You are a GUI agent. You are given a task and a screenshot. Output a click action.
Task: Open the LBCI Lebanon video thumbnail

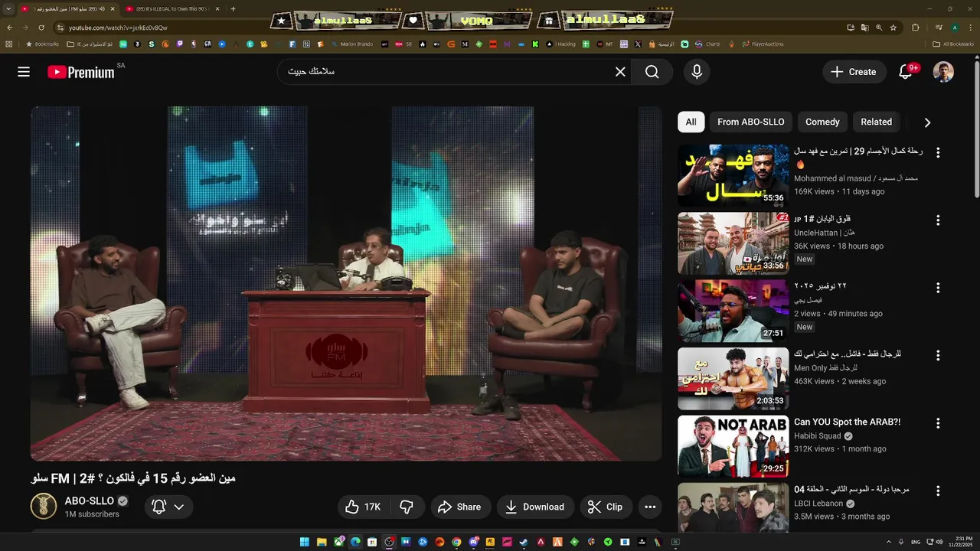tap(733, 507)
